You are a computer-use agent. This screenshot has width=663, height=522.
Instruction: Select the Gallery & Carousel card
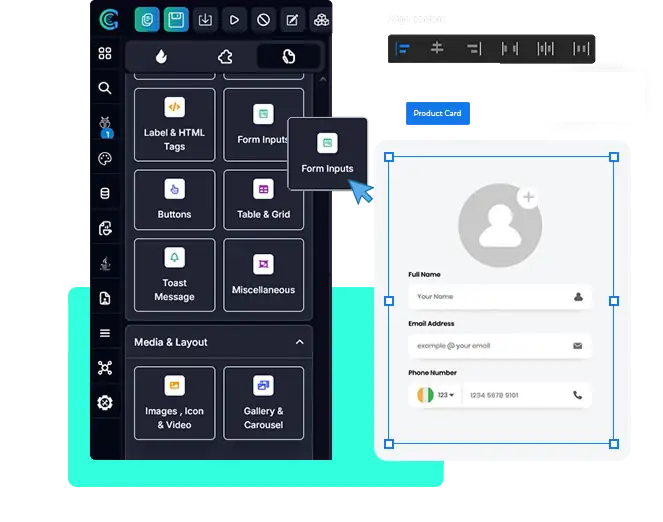(263, 403)
